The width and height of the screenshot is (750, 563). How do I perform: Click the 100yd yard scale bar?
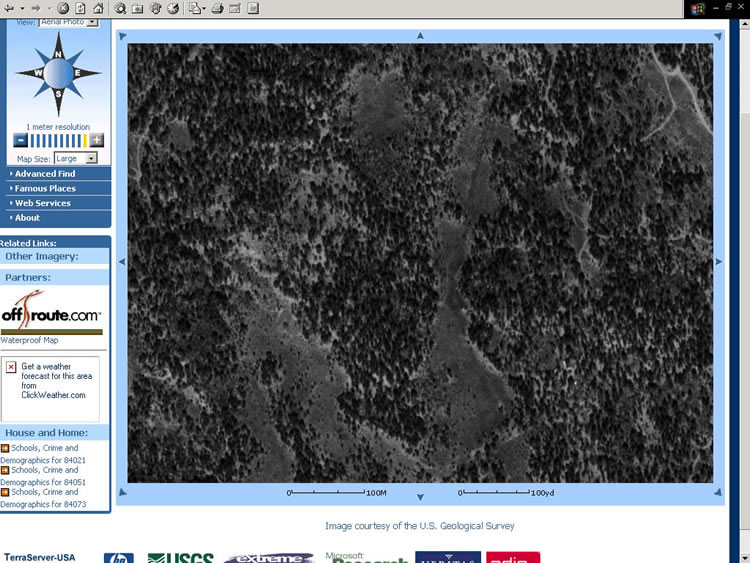pyautogui.click(x=506, y=493)
